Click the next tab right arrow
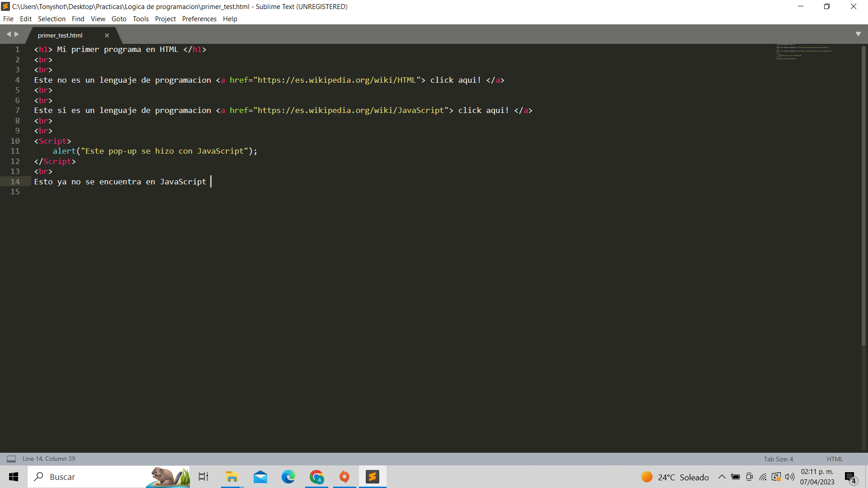The width and height of the screenshot is (868, 488). point(17,34)
